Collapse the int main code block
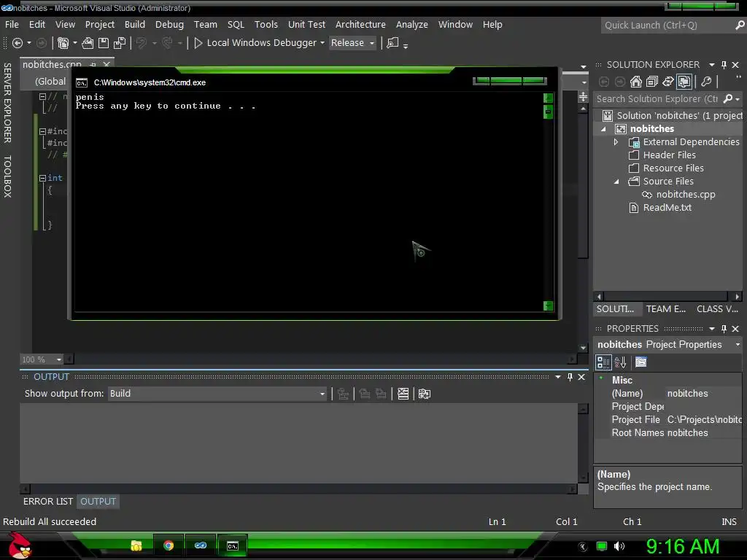 [42, 178]
